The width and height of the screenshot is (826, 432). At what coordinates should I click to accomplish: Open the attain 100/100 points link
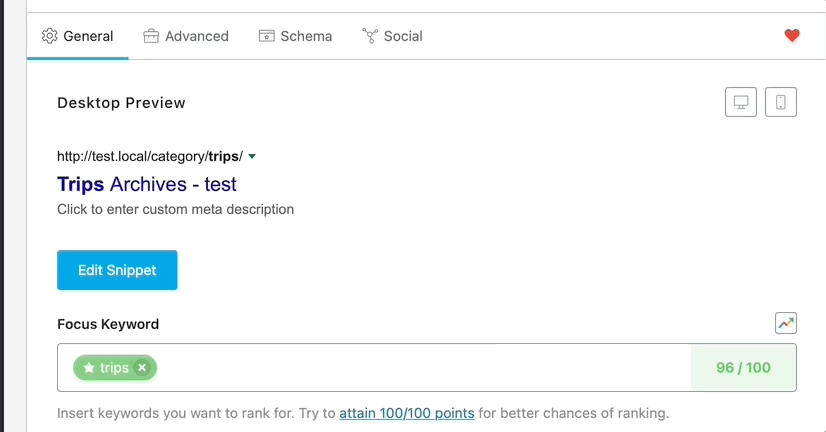407,413
